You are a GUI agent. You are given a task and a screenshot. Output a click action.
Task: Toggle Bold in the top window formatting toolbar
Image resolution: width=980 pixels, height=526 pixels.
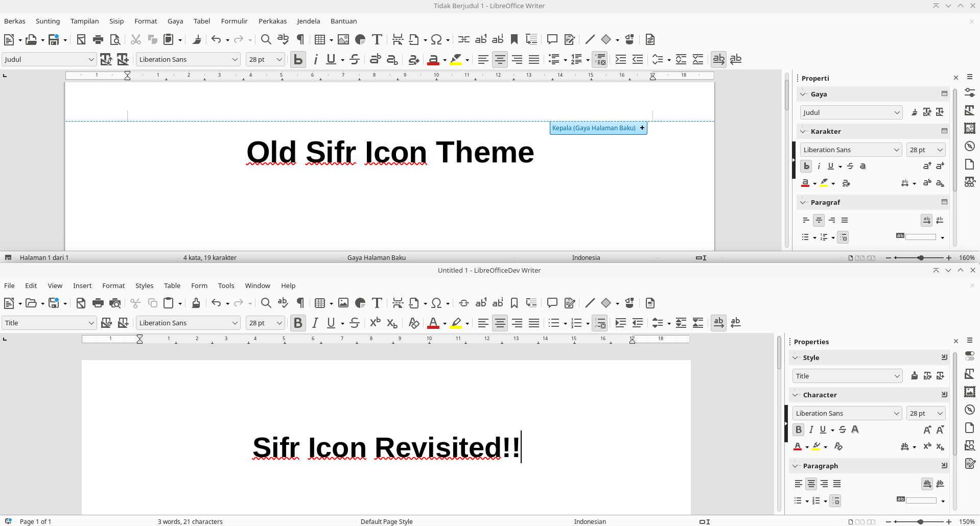tap(298, 60)
